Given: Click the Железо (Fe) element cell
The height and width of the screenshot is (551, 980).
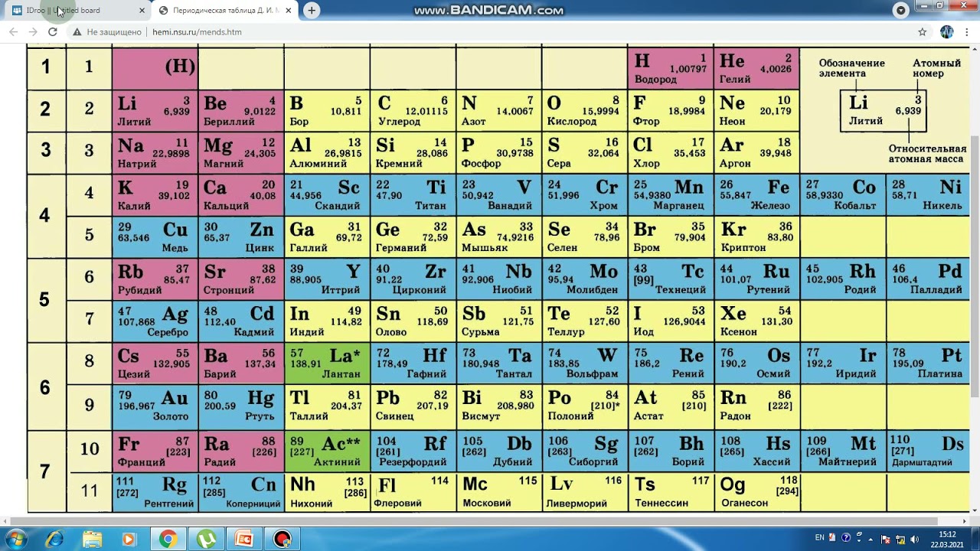Looking at the screenshot, I should point(756,195).
